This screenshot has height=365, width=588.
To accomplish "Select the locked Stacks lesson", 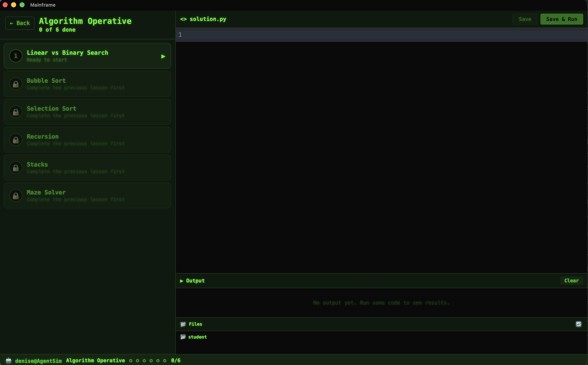I will click(x=87, y=168).
